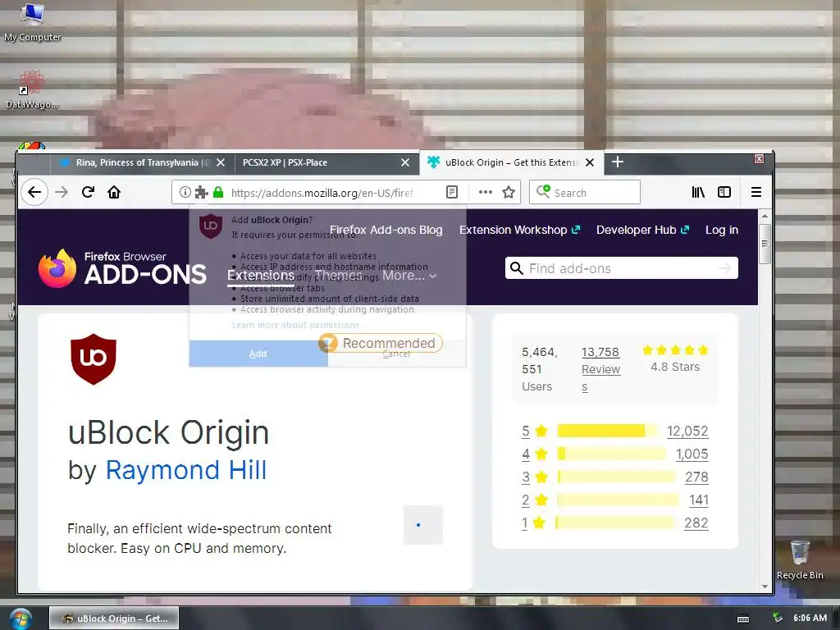Open My Computer desktop icon
840x630 pixels.
tap(32, 21)
